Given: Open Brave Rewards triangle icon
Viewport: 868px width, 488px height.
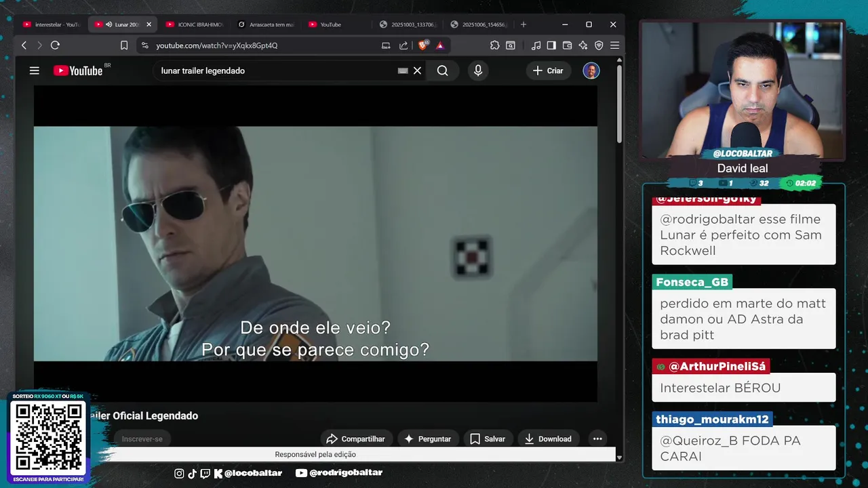Looking at the screenshot, I should point(440,45).
